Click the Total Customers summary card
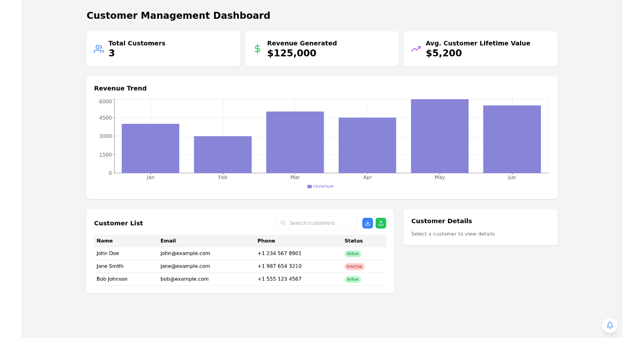 point(163,48)
